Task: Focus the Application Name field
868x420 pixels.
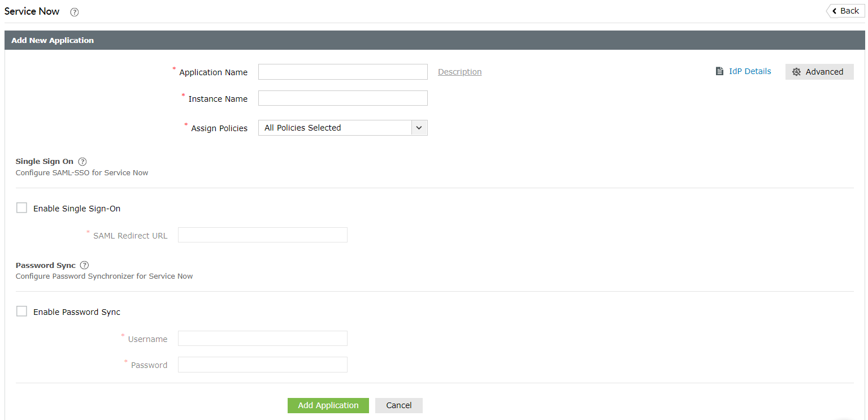Action: (343, 72)
